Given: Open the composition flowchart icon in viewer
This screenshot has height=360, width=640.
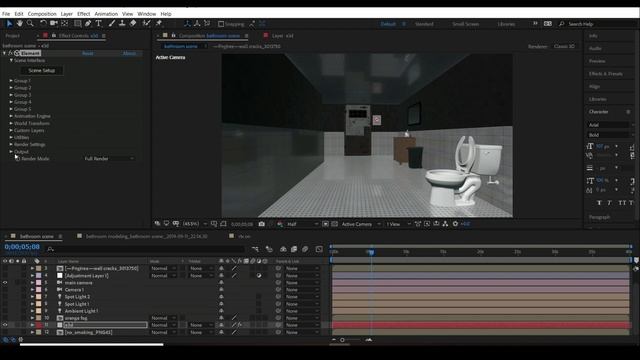Looking at the screenshot, I should [x=445, y=224].
